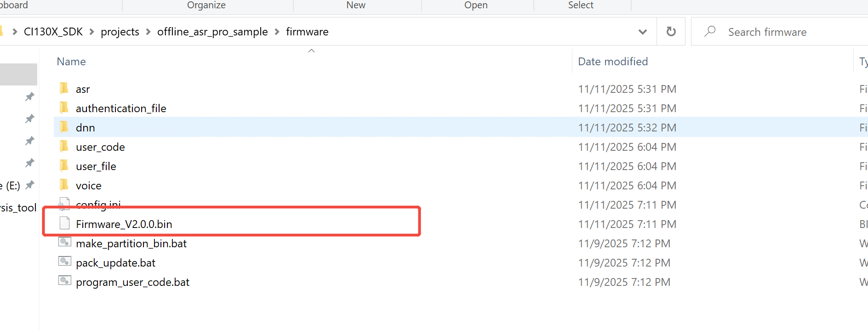The height and width of the screenshot is (330, 868).
Task: Click the Firmware_V2.0.0.bin file icon
Action: coord(64,223)
